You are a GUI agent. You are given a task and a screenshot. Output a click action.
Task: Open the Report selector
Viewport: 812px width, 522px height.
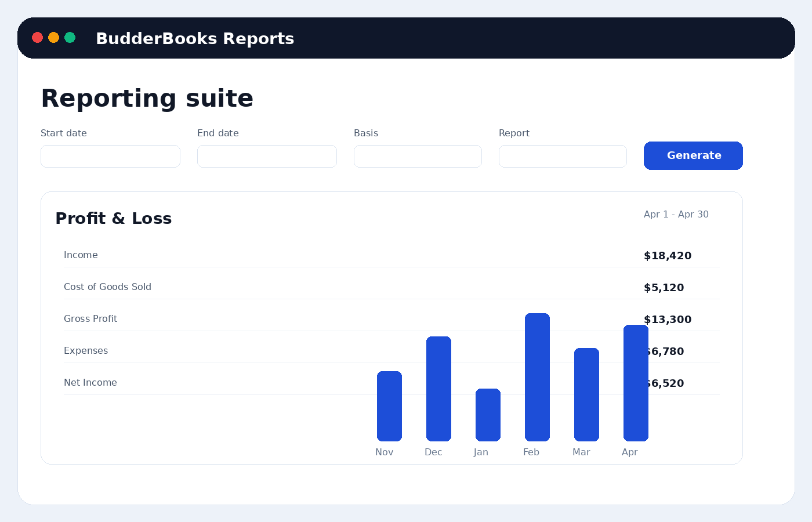tap(563, 156)
